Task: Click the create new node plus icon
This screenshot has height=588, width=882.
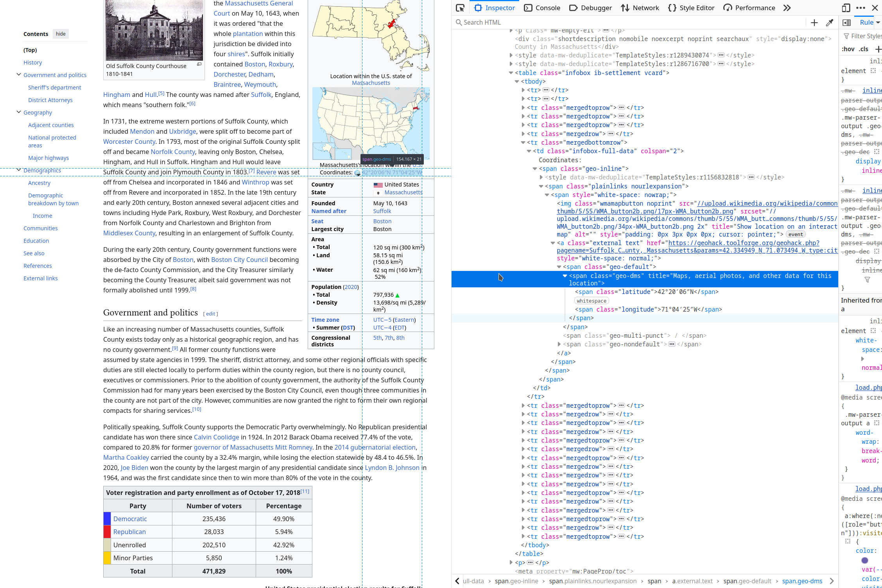Action: [814, 23]
